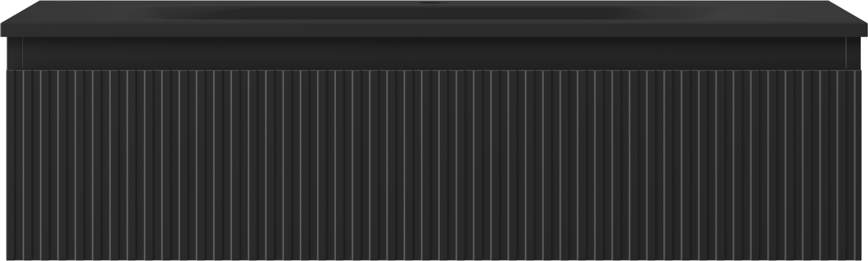
Task: Select the rightmost rib of the drawer front
Action: coord(858,165)
